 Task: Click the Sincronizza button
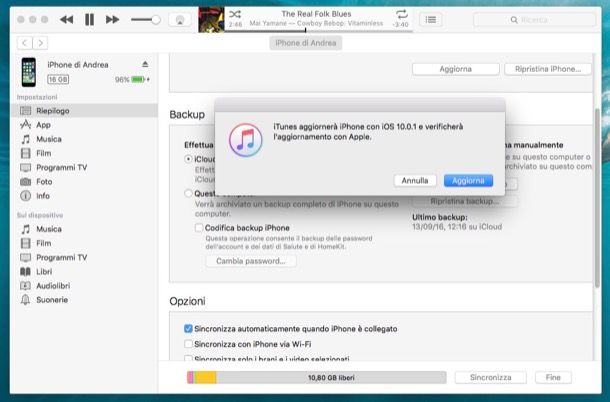[491, 377]
